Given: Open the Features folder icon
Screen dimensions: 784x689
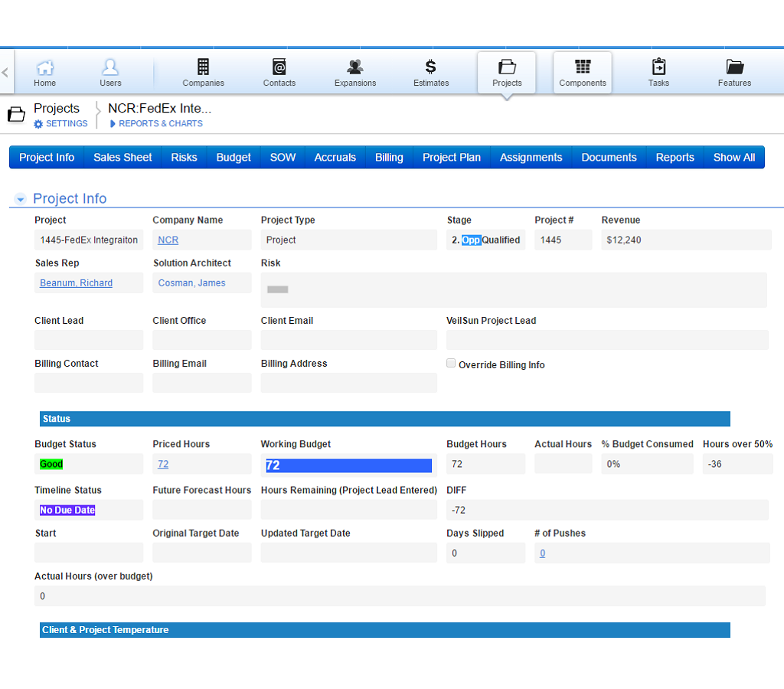Looking at the screenshot, I should [734, 67].
